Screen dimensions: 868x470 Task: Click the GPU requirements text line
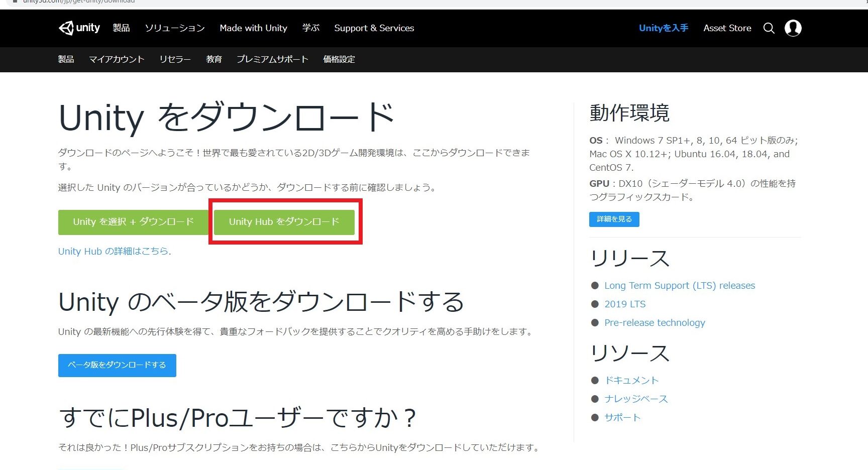pyautogui.click(x=693, y=190)
